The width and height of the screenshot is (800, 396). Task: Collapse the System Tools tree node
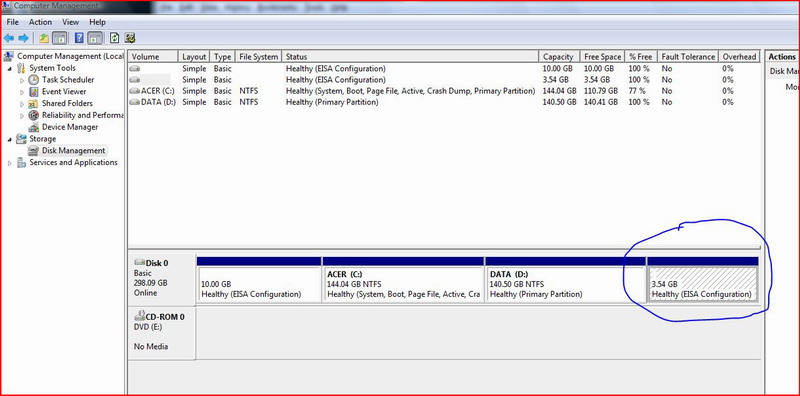pyautogui.click(x=11, y=68)
